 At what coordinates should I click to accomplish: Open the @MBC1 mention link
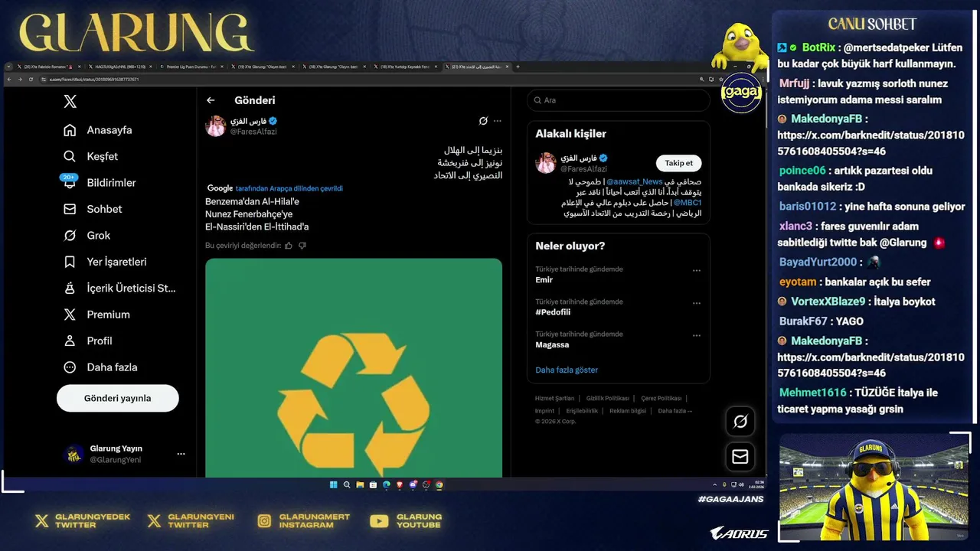(687, 203)
